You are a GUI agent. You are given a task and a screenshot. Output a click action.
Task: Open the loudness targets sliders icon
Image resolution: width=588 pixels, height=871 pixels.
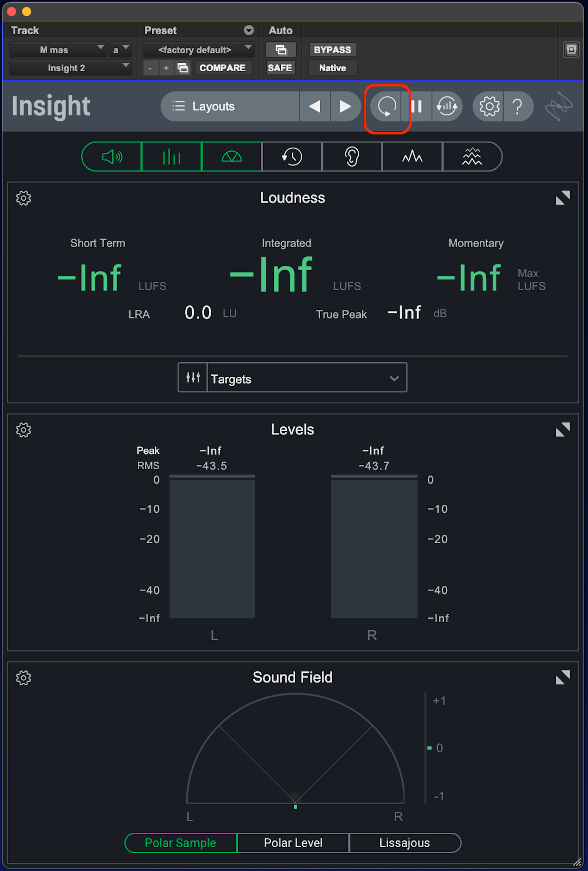pos(193,377)
